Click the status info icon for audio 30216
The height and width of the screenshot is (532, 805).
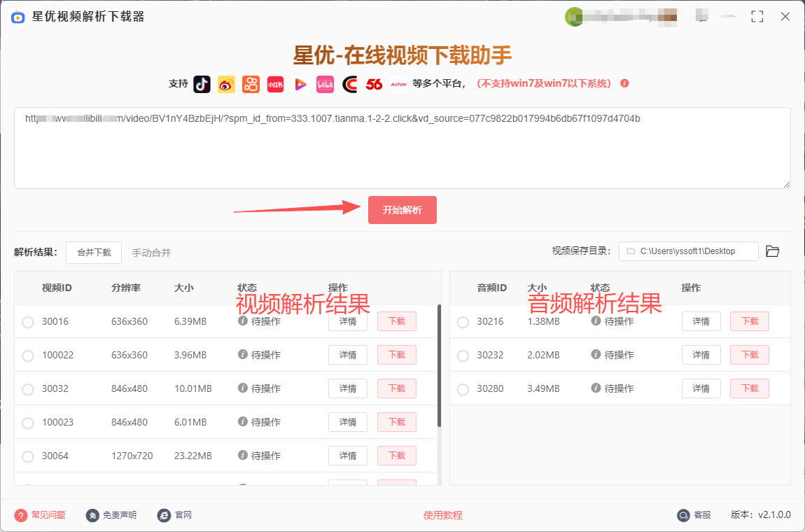coord(596,321)
